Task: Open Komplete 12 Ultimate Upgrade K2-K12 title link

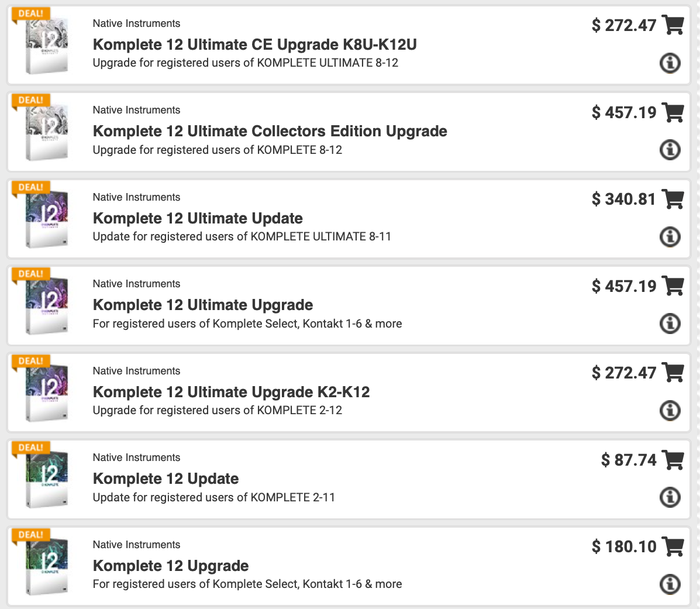Action: coord(231,392)
